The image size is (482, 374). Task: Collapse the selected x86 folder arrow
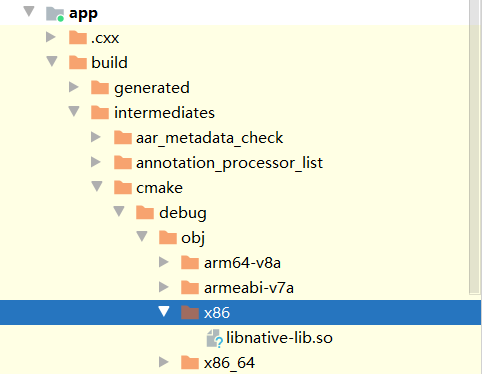pyautogui.click(x=164, y=312)
